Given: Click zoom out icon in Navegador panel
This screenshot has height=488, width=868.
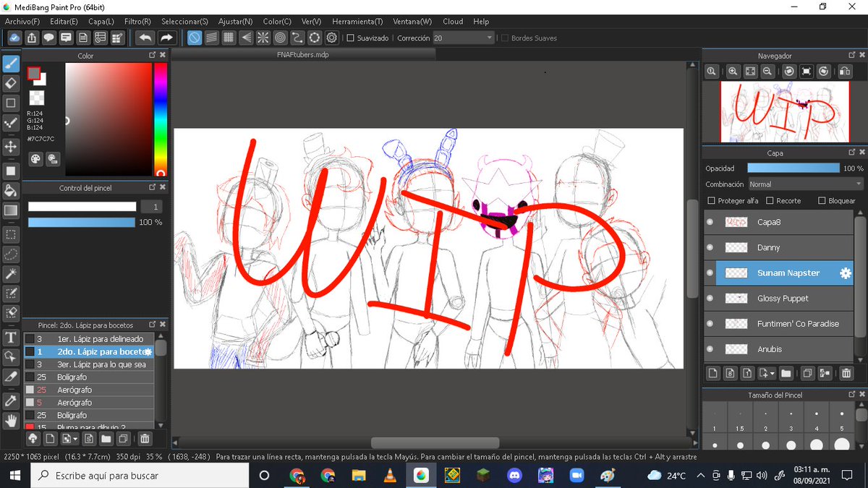Looking at the screenshot, I should coord(767,71).
